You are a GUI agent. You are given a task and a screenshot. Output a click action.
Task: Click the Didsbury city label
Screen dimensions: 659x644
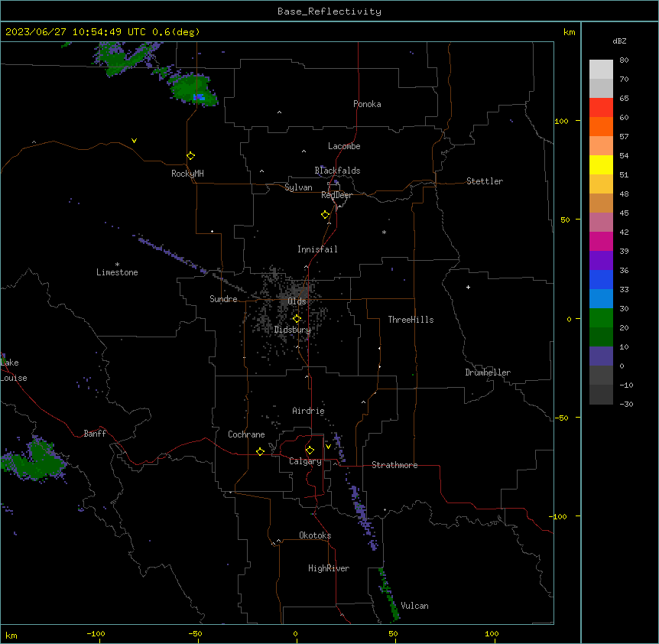[x=293, y=330]
